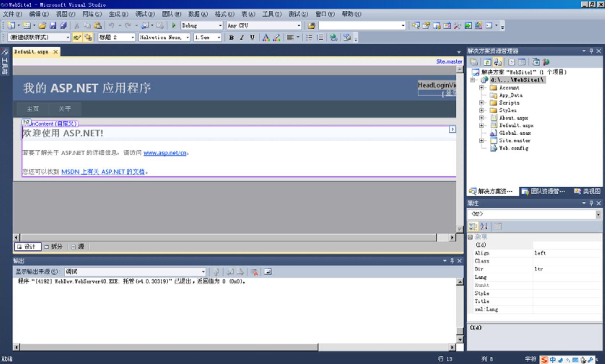605x364 pixels.
Task: Click alphabetical sort icon in Properties panel
Action: click(x=484, y=226)
